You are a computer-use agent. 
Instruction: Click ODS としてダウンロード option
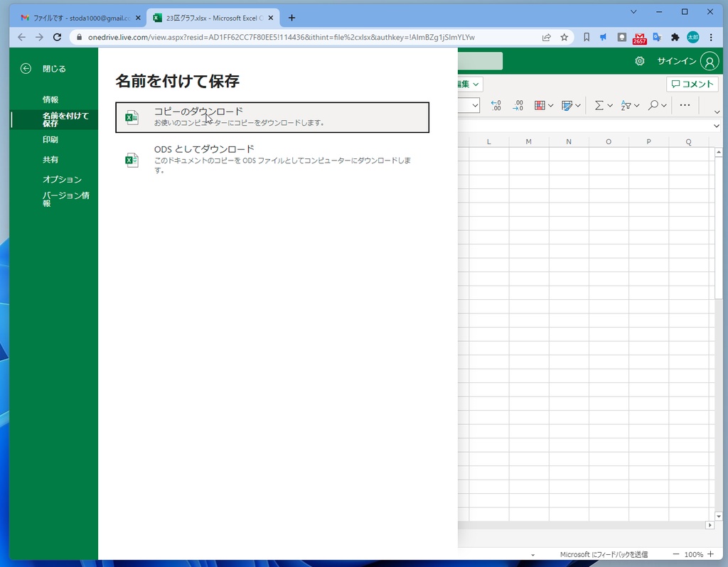coord(272,160)
